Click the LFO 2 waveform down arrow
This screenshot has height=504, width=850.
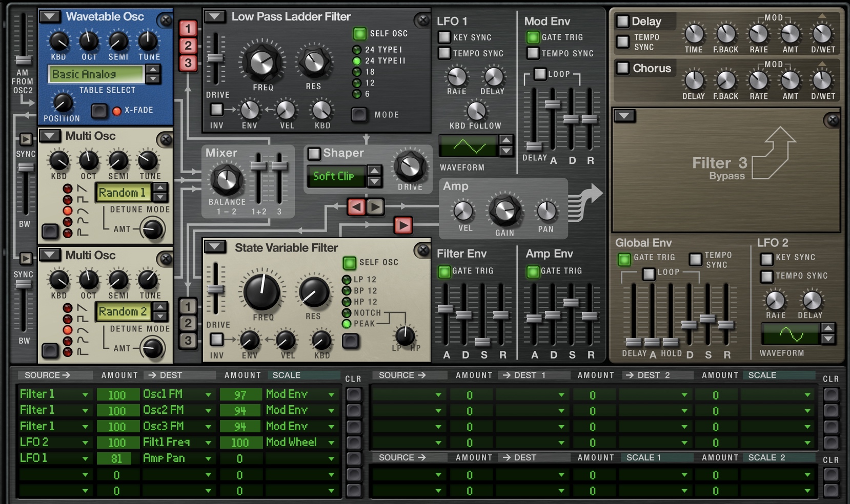[x=828, y=339]
